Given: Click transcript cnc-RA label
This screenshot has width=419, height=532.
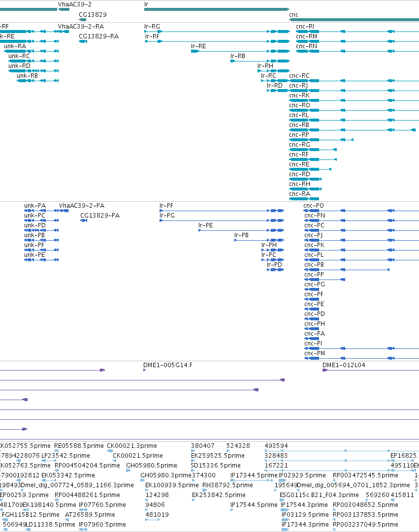Looking at the screenshot, I should click(299, 194).
